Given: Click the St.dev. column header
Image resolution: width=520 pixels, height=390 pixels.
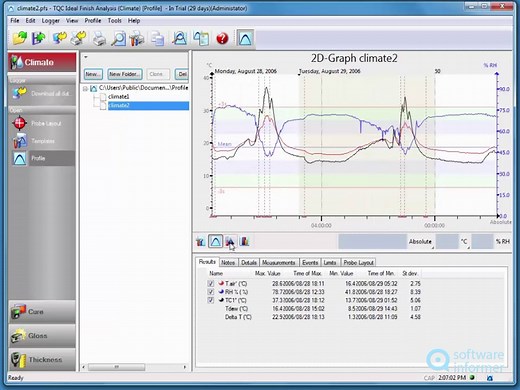Looking at the screenshot, I should coord(410,273).
